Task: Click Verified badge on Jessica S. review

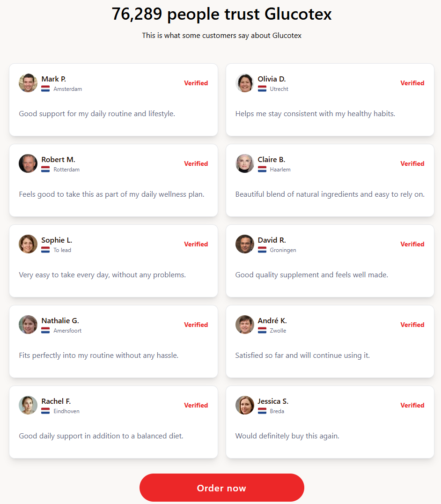Action: (412, 405)
